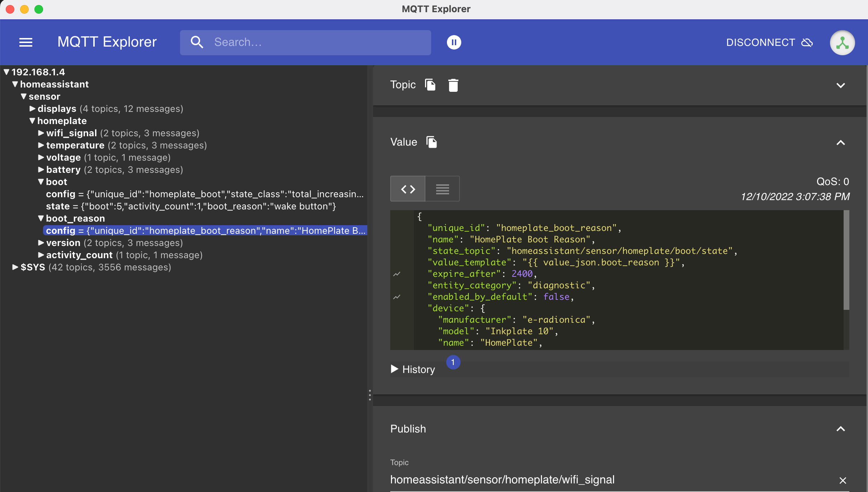Image resolution: width=868 pixels, height=492 pixels.
Task: Open the hamburger menu icon
Action: coord(26,42)
